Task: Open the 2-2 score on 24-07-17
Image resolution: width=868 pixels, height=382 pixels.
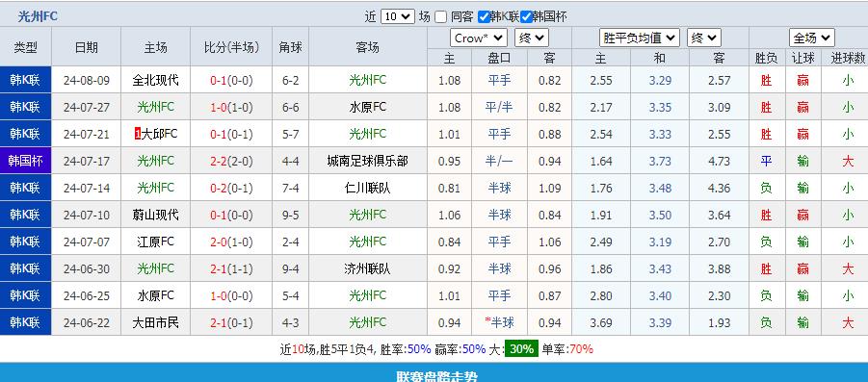Action: pyautogui.click(x=219, y=161)
